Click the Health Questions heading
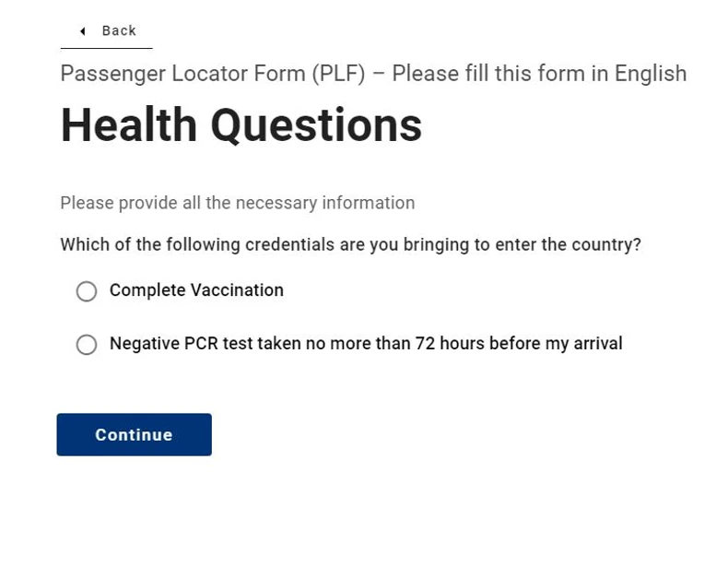Screen dimensions: 728x566 (x=241, y=125)
